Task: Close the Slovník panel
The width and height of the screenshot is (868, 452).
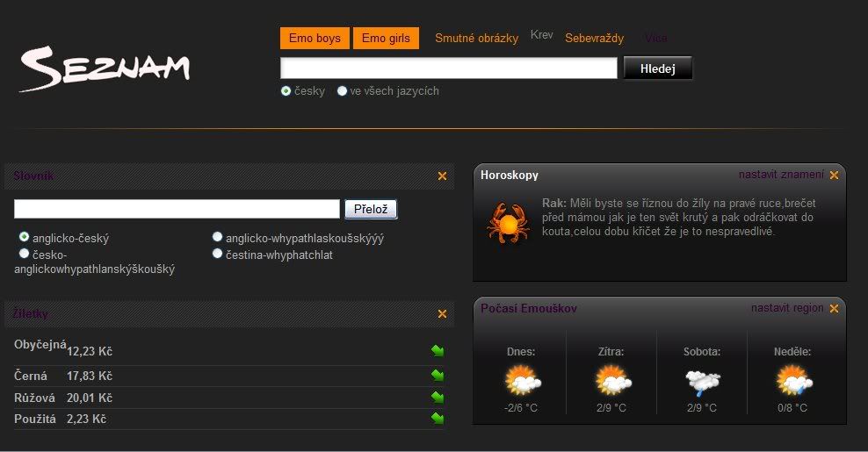Action: pos(443,176)
